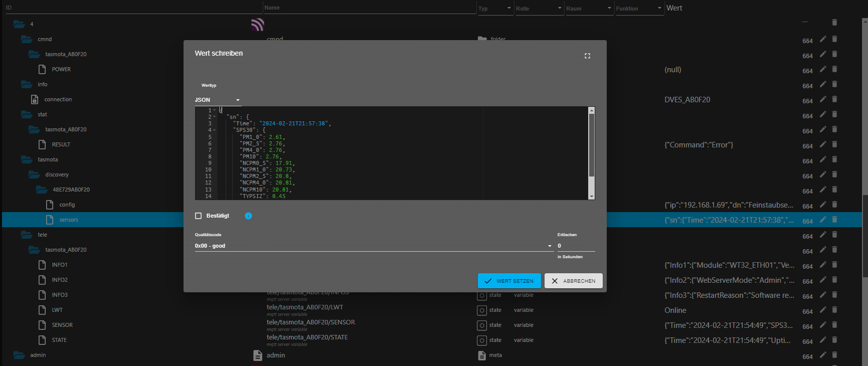Open the Rolle column filter dropdown
This screenshot has height=366, width=868.
coord(540,9)
